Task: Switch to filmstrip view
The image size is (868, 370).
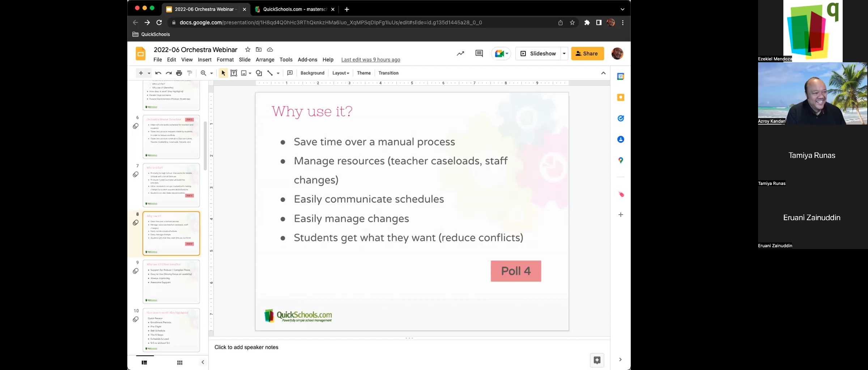Action: (x=144, y=362)
